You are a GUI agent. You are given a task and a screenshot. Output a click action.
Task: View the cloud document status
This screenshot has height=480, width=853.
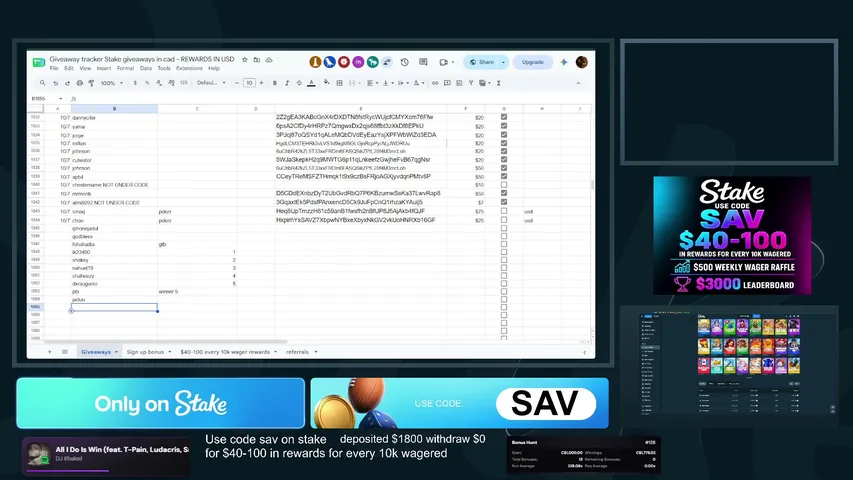pos(269,59)
